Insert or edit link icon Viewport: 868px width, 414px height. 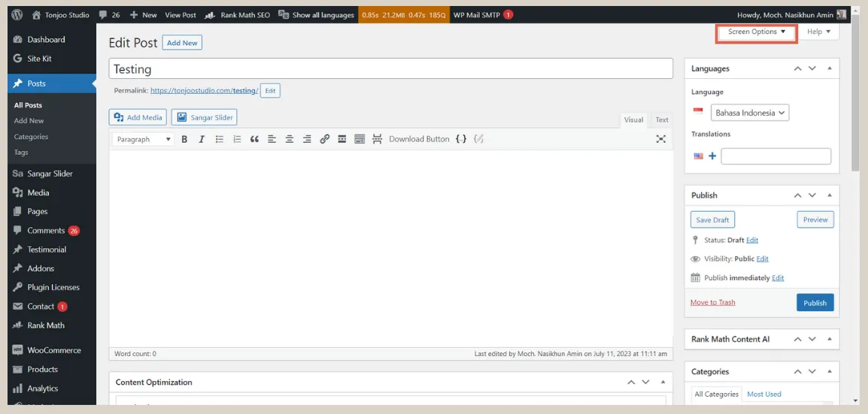[325, 139]
